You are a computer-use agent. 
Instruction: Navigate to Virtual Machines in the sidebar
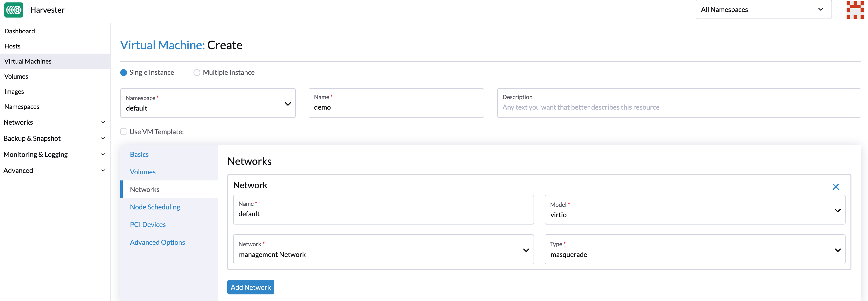click(x=28, y=61)
